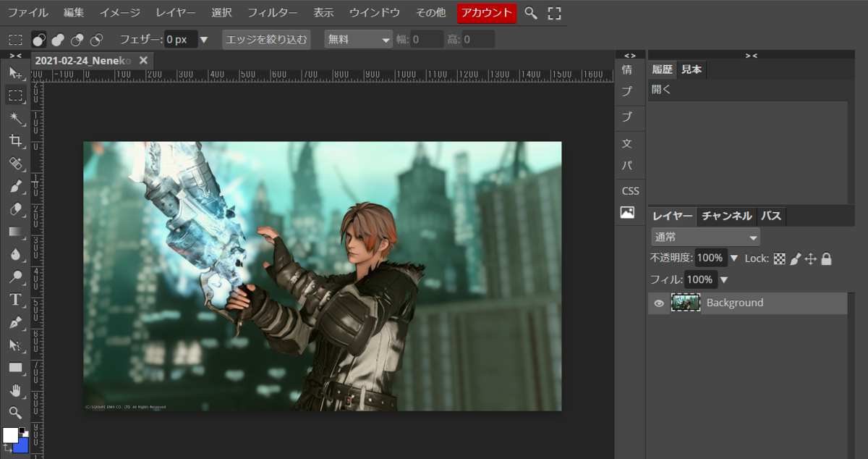
Task: Select the Blur drop tool
Action: [x=15, y=254]
